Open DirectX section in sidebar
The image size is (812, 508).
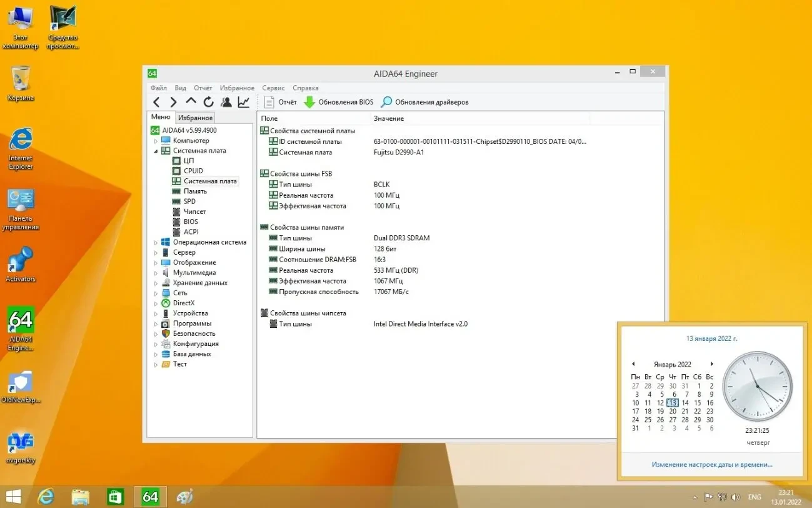(183, 303)
